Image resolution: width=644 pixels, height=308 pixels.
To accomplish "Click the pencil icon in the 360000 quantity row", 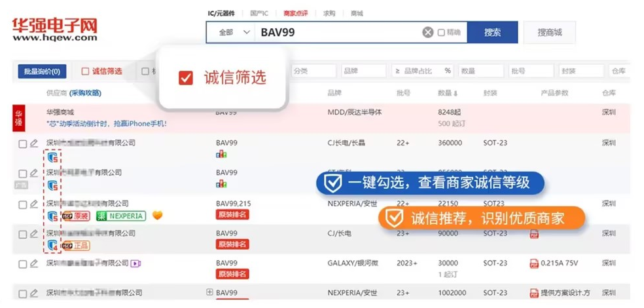I will (34, 143).
